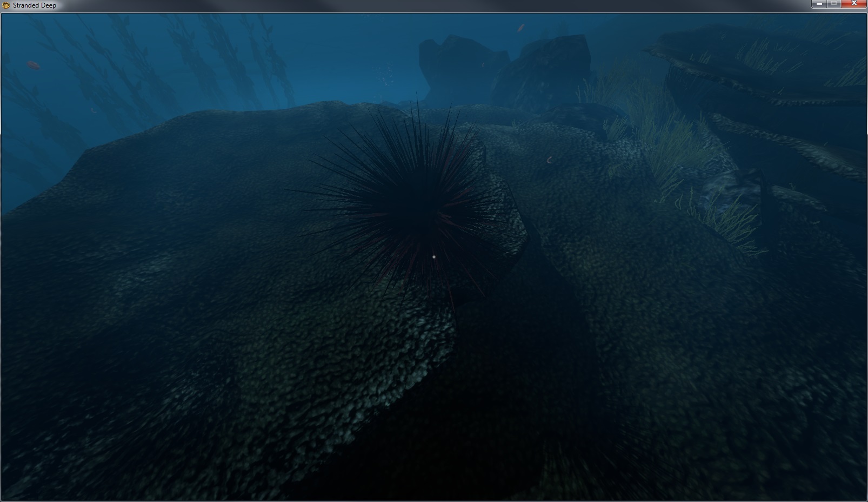Click the small orange worm on the rock

pyautogui.click(x=550, y=160)
